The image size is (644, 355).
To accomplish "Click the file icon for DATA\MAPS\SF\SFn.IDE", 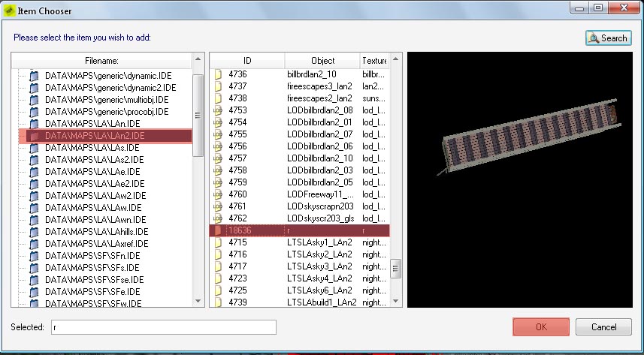I will (x=33, y=255).
